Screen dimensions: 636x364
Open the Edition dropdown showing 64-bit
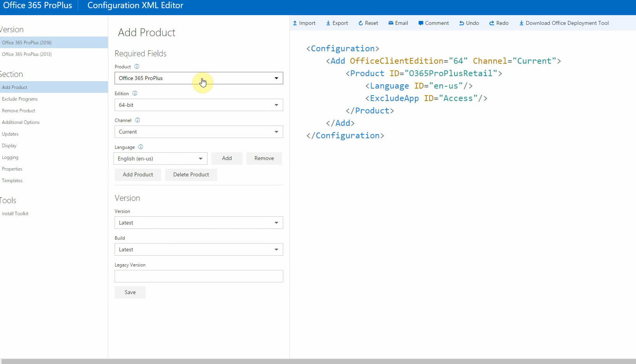click(x=199, y=105)
